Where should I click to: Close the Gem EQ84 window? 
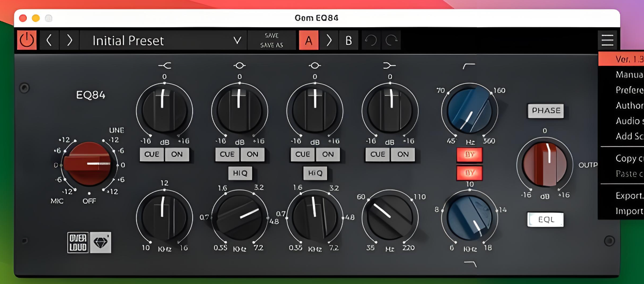23,18
